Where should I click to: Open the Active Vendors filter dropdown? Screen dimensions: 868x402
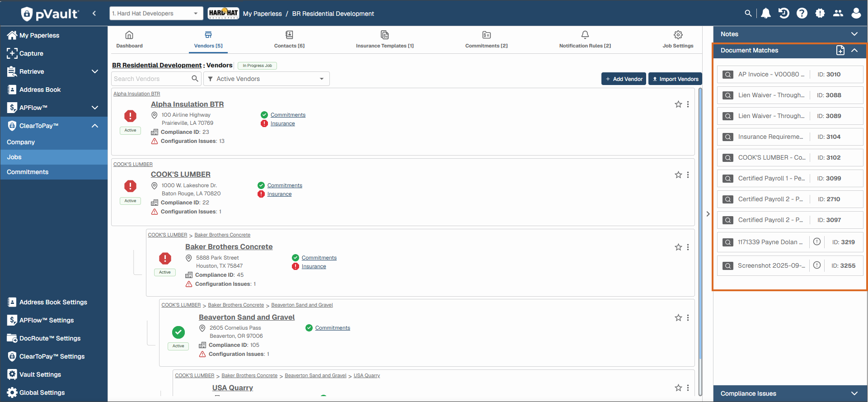267,79
